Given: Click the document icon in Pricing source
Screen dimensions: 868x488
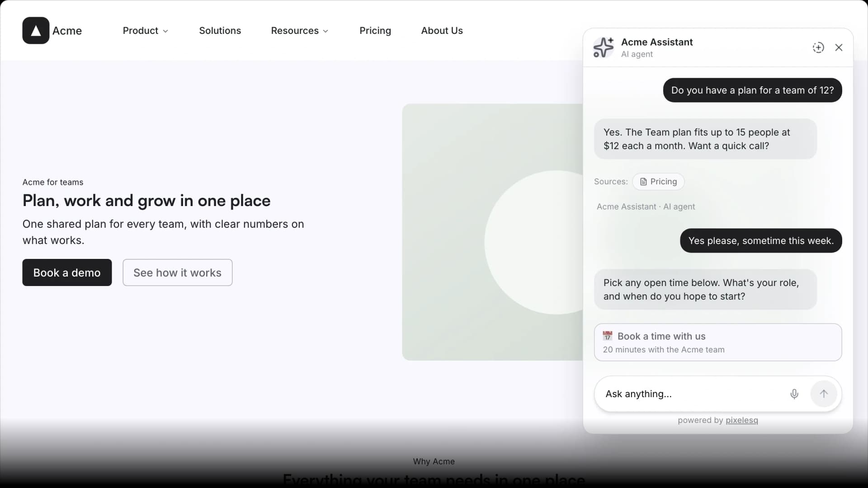Looking at the screenshot, I should point(643,182).
